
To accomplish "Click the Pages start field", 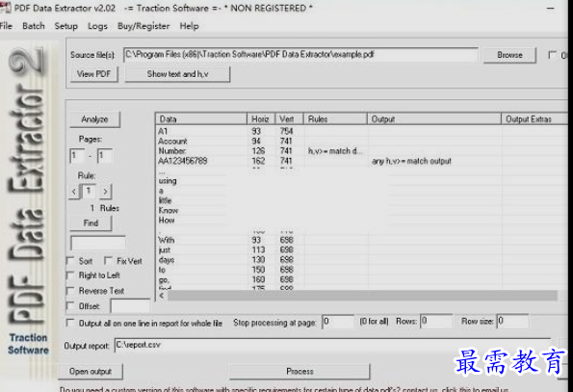I will pyautogui.click(x=77, y=156).
